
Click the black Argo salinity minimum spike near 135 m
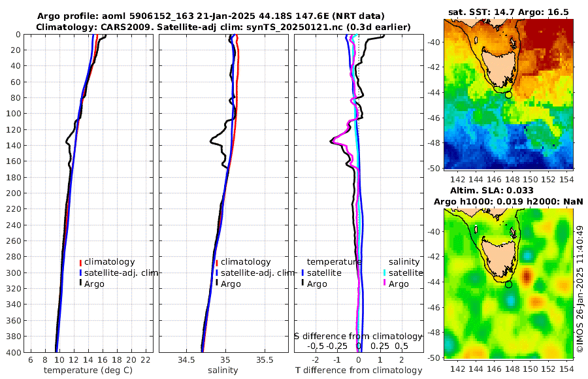[211, 141]
